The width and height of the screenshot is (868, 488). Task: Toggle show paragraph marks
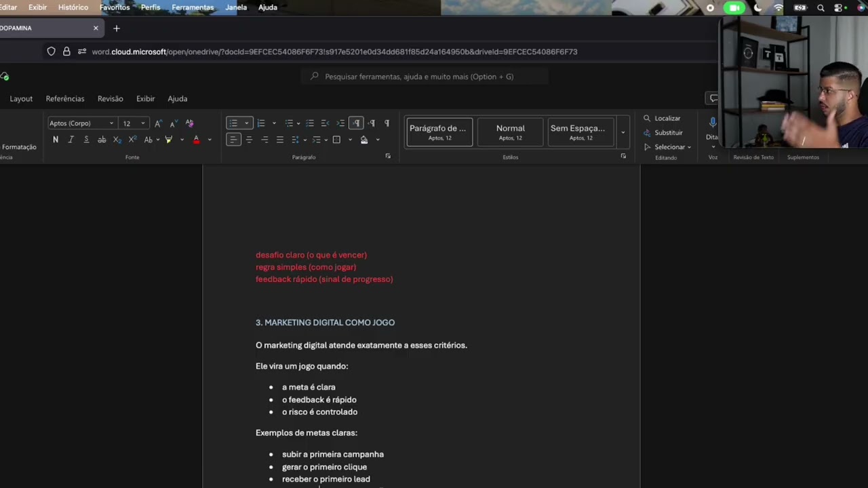pyautogui.click(x=387, y=123)
